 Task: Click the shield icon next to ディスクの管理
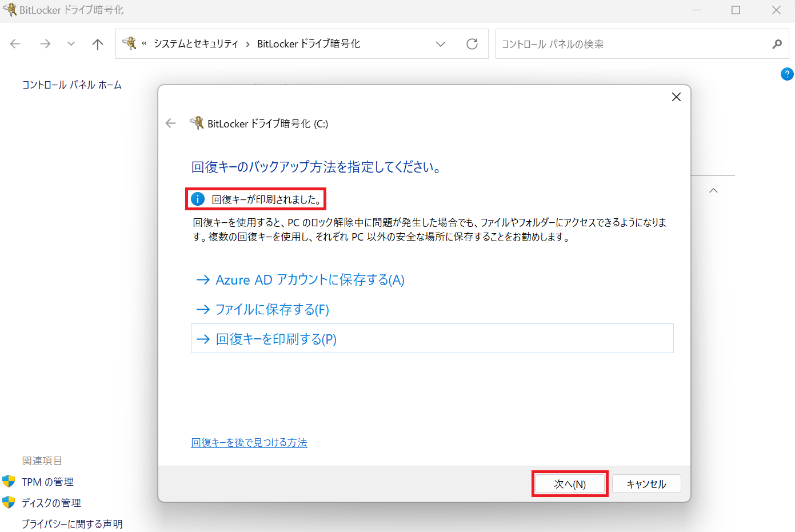(x=9, y=502)
